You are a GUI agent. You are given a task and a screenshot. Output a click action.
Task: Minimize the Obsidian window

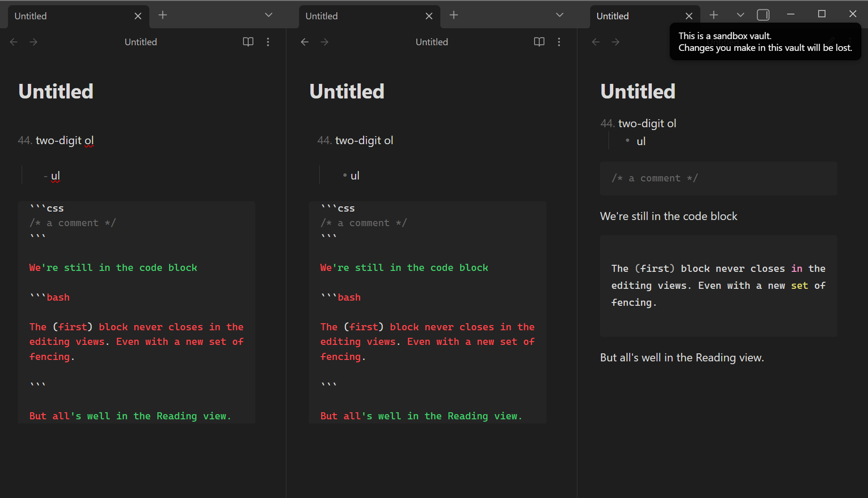point(791,14)
